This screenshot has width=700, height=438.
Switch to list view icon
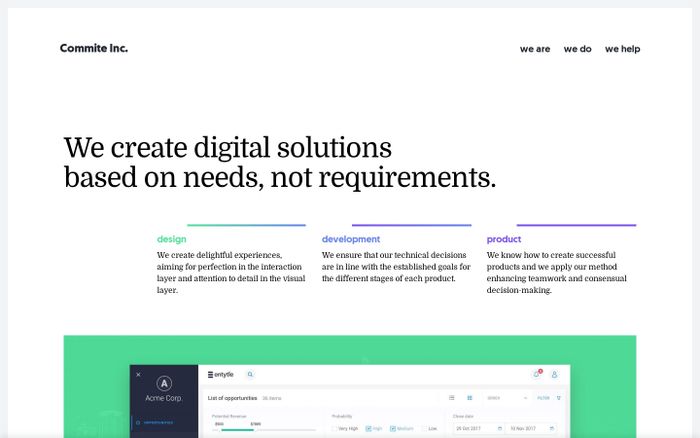pyautogui.click(x=452, y=398)
